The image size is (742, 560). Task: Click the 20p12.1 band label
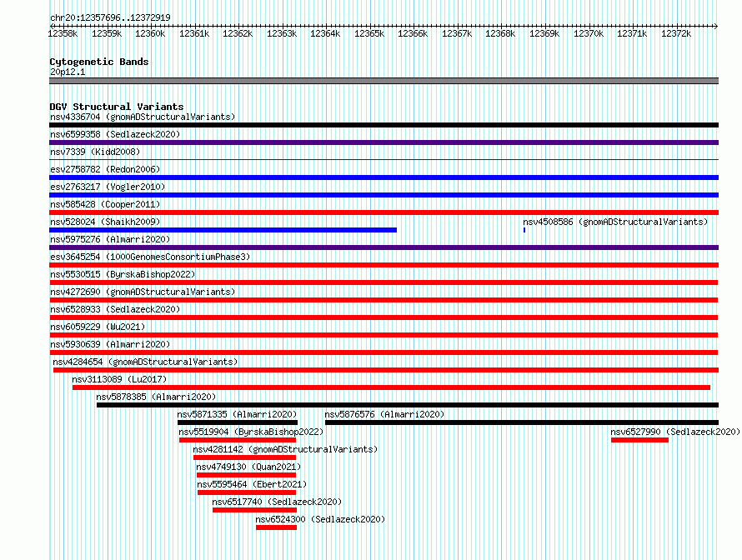68,72
